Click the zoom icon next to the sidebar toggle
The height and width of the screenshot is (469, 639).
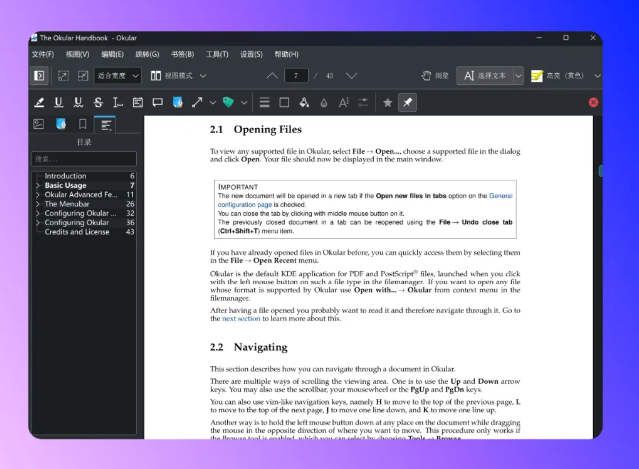point(63,76)
